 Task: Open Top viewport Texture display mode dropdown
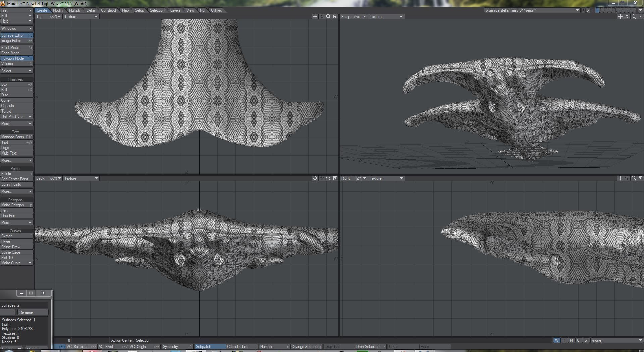81,17
